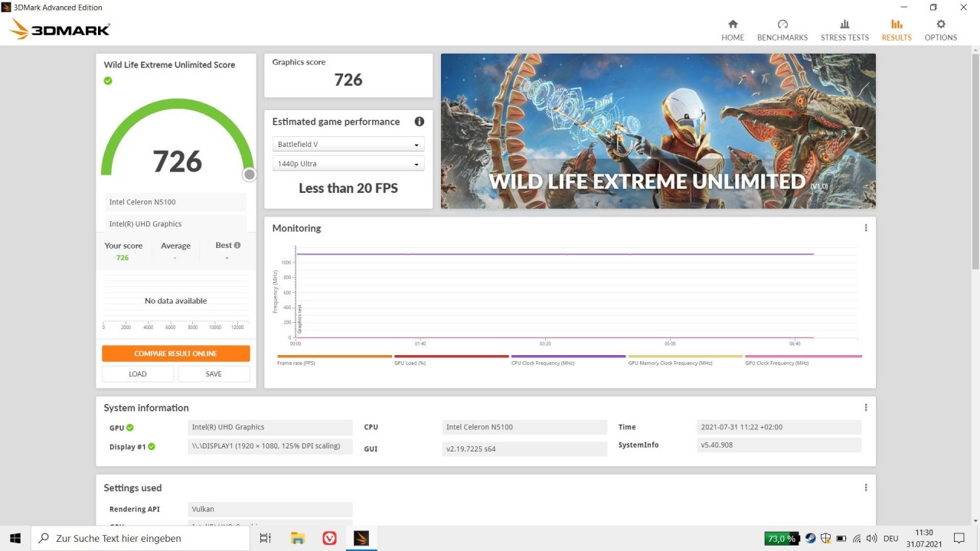Click Compare Result Online button

tap(176, 354)
